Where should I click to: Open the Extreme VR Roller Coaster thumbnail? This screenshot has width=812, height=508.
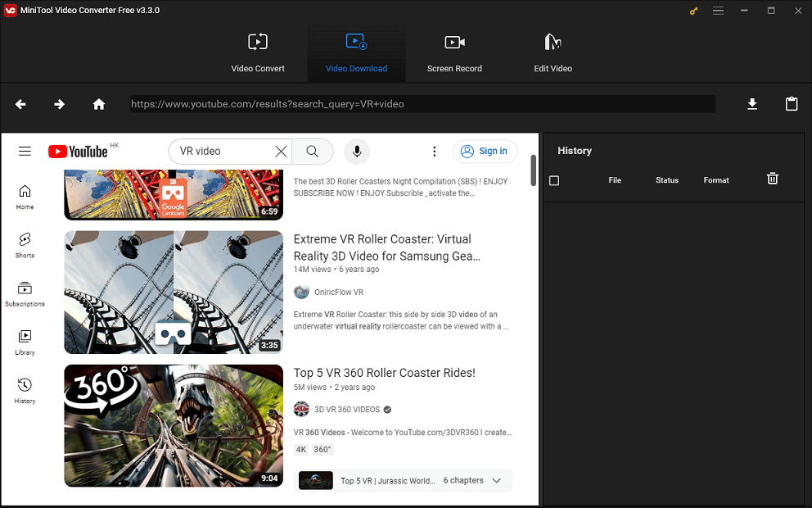pyautogui.click(x=174, y=293)
